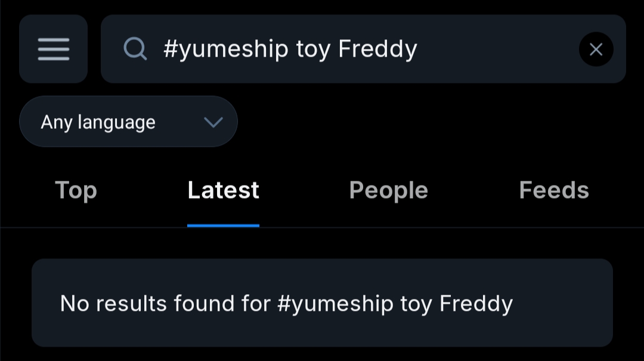The width and height of the screenshot is (644, 361).
Task: Click the "No results found" message box
Action: pos(322,303)
